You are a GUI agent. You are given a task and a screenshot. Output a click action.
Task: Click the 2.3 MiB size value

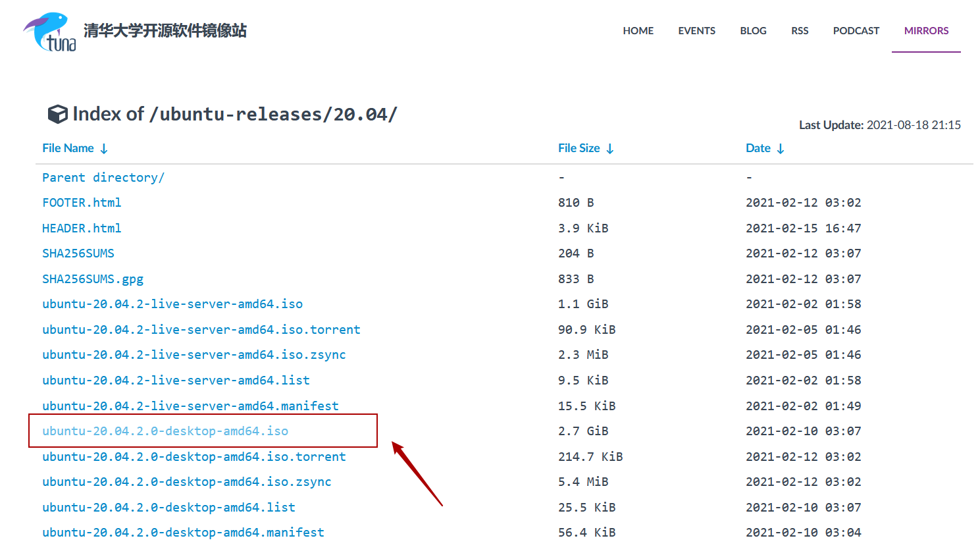click(x=583, y=355)
